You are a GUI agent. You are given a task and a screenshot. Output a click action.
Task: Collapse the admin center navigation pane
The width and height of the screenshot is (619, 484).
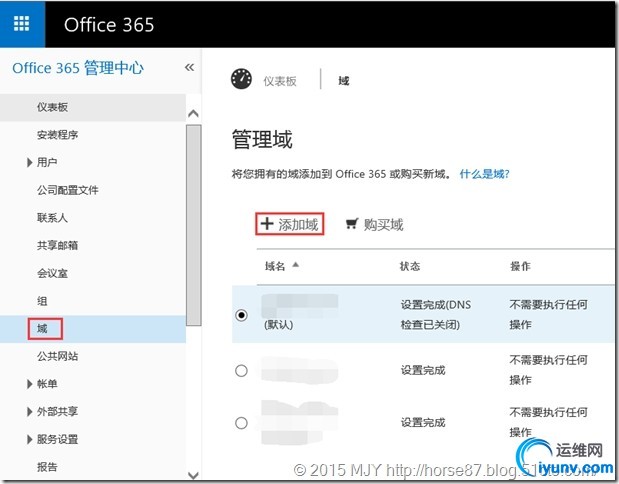189,68
